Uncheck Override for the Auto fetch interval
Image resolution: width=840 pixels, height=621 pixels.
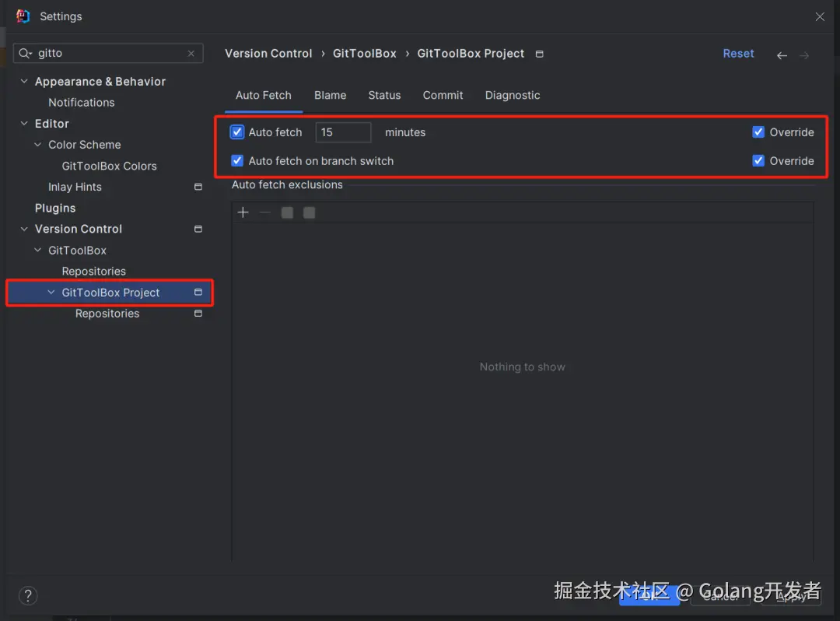[758, 132]
